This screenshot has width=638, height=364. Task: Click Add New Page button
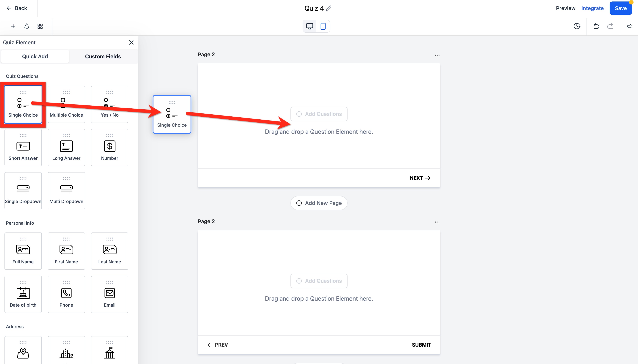point(319,203)
